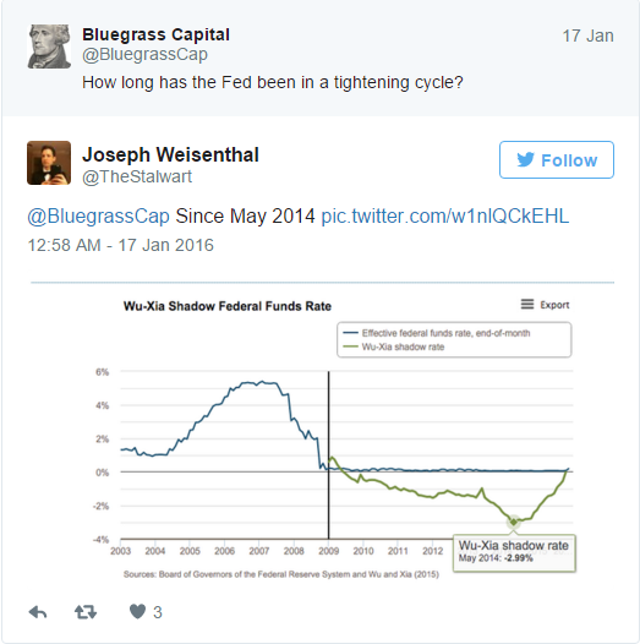Open Joseph Weisenthal profile photo

point(49,163)
